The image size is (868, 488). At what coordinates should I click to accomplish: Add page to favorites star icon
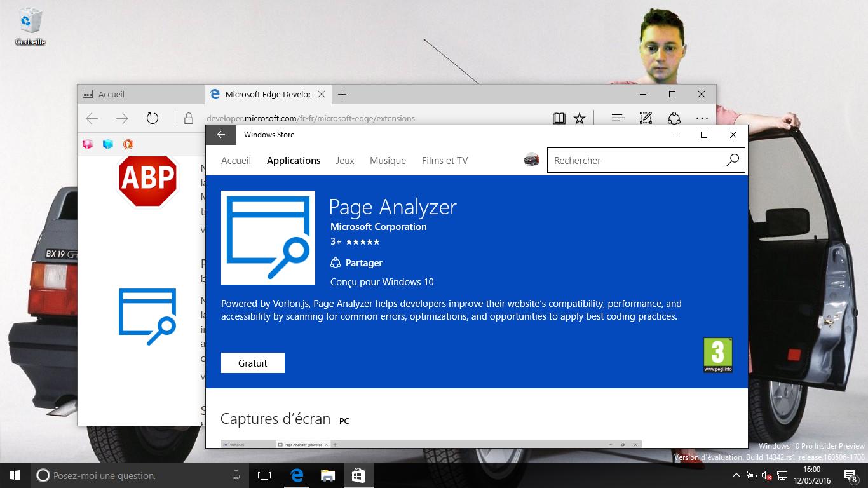(580, 118)
